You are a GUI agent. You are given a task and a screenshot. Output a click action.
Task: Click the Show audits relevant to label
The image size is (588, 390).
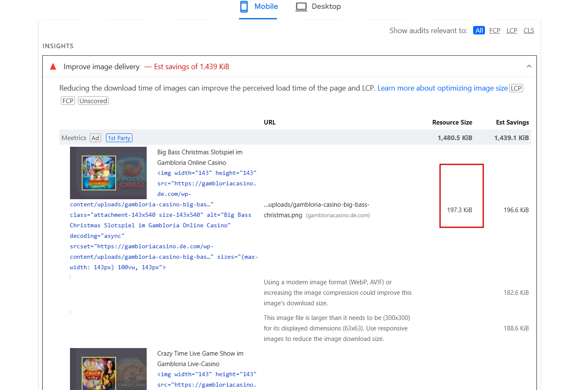428,31
